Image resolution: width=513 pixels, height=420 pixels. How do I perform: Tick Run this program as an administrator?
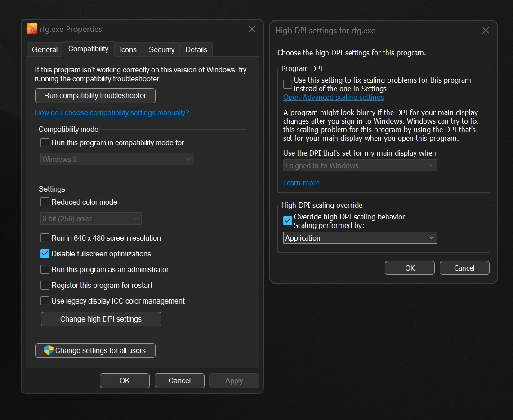(x=45, y=269)
